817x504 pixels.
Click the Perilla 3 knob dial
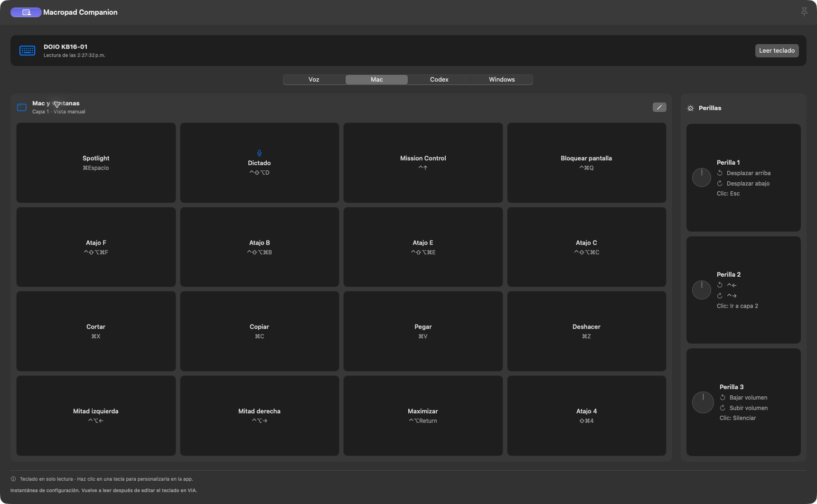703,402
